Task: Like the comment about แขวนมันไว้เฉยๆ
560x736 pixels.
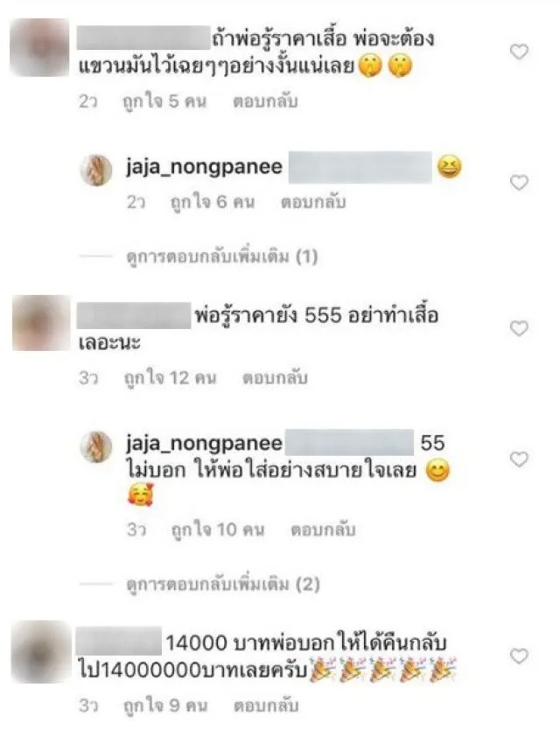Action: tap(519, 52)
